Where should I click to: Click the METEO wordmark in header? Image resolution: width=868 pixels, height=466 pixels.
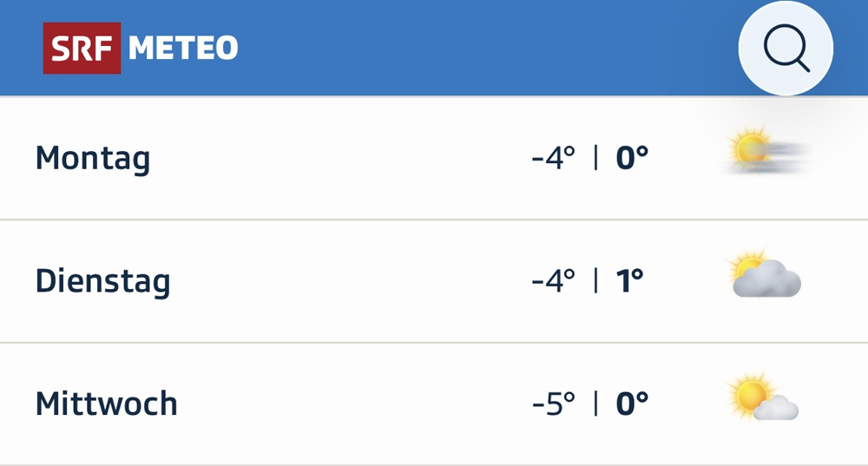(x=183, y=49)
